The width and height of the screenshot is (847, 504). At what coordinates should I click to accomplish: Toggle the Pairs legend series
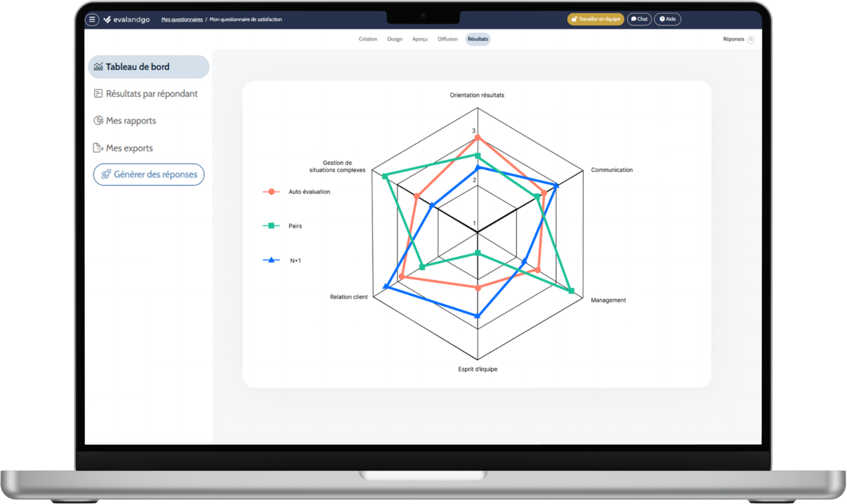click(282, 226)
